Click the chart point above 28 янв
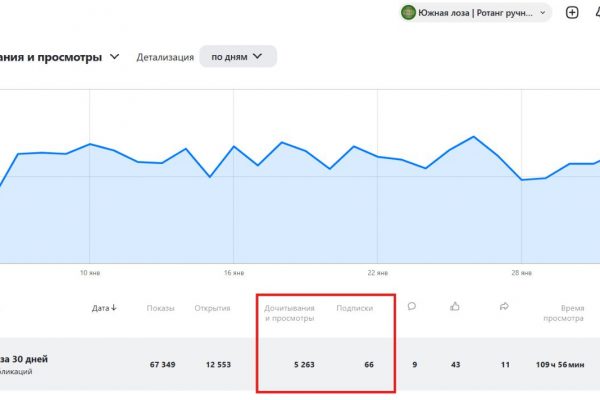 tap(522, 180)
